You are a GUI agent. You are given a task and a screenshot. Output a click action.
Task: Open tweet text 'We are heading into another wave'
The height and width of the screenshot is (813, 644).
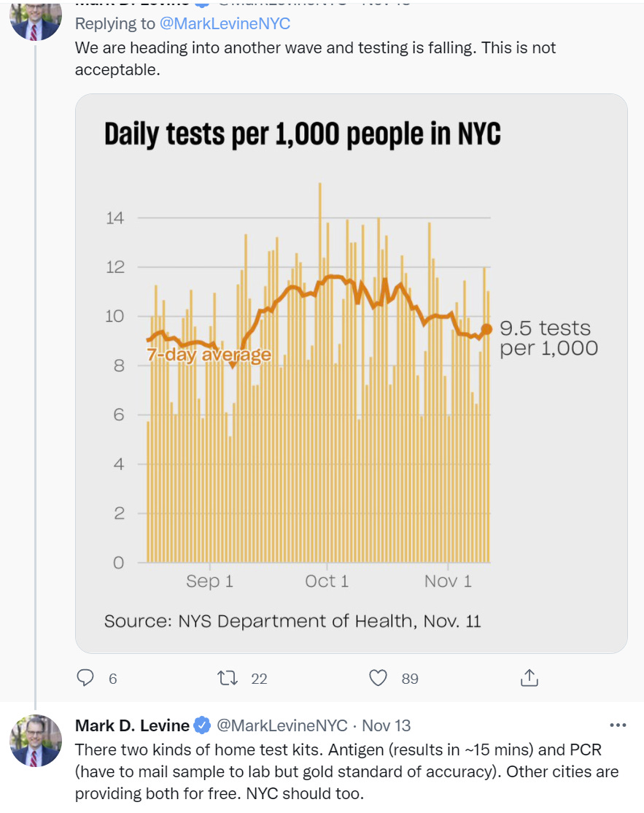tap(315, 58)
